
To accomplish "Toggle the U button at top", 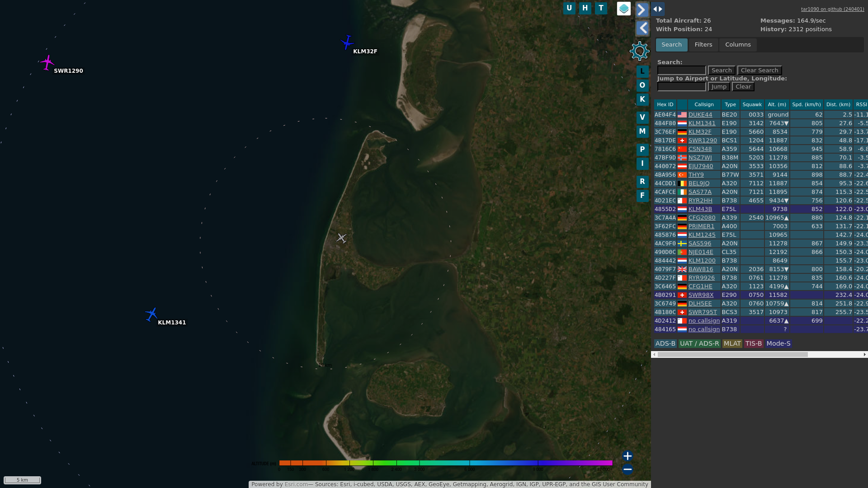I will [569, 8].
